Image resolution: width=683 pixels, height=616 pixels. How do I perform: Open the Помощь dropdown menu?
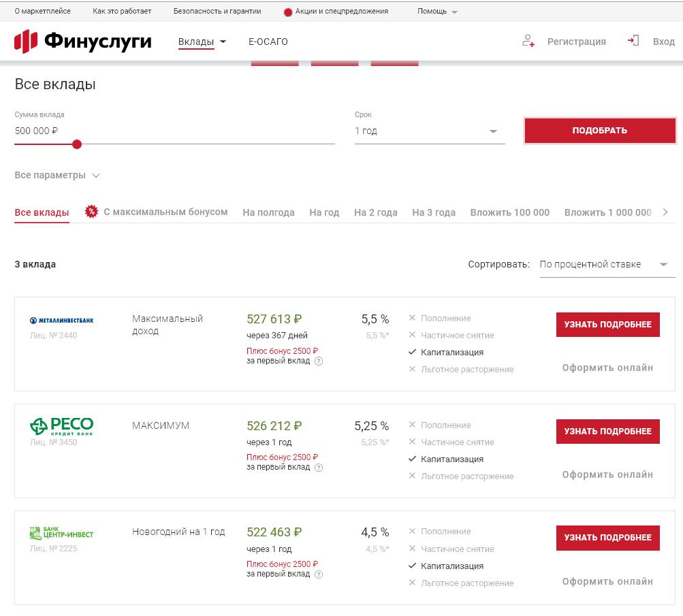point(437,12)
